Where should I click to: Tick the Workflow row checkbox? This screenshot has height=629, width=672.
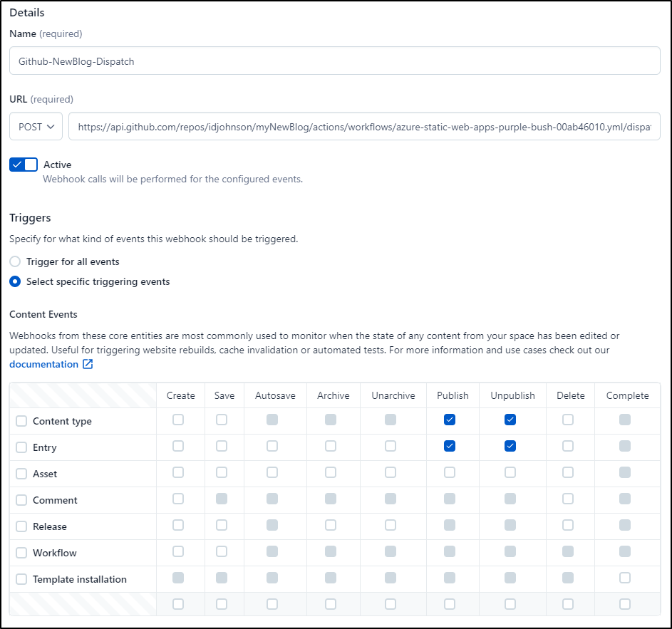click(x=21, y=553)
